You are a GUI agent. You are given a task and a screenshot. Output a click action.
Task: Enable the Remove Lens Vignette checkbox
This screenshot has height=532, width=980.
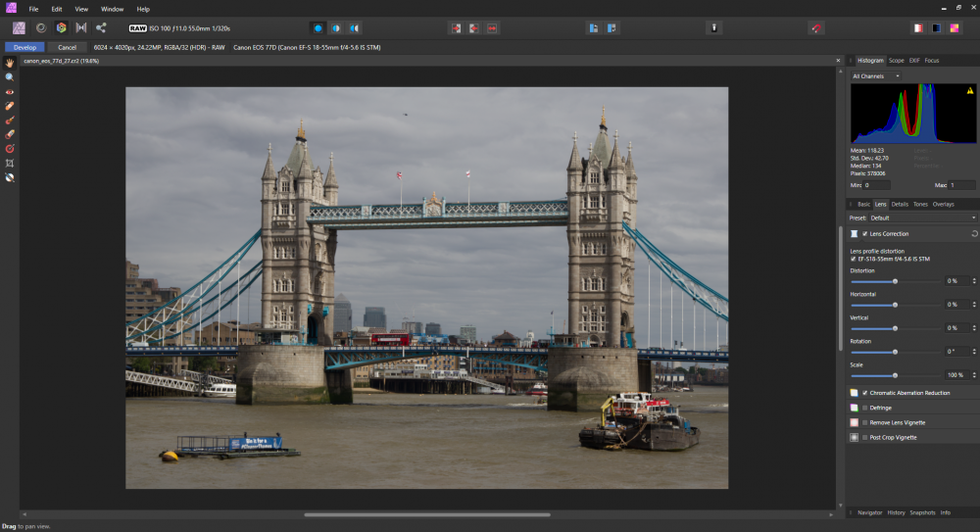click(865, 422)
